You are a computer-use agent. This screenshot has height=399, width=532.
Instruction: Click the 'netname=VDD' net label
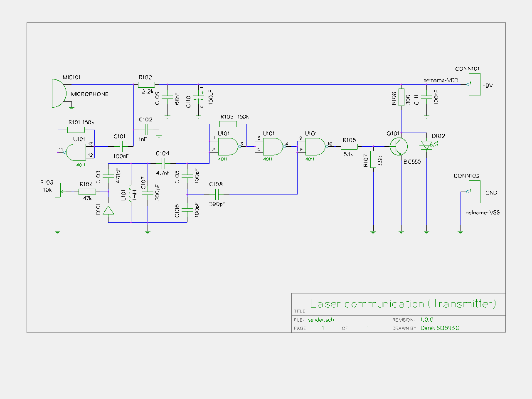click(x=441, y=80)
